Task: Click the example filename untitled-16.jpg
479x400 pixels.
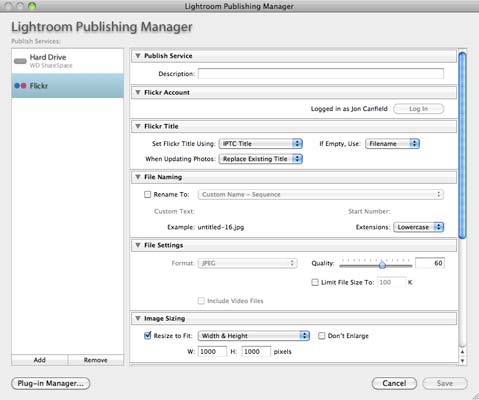Action: 221,227
